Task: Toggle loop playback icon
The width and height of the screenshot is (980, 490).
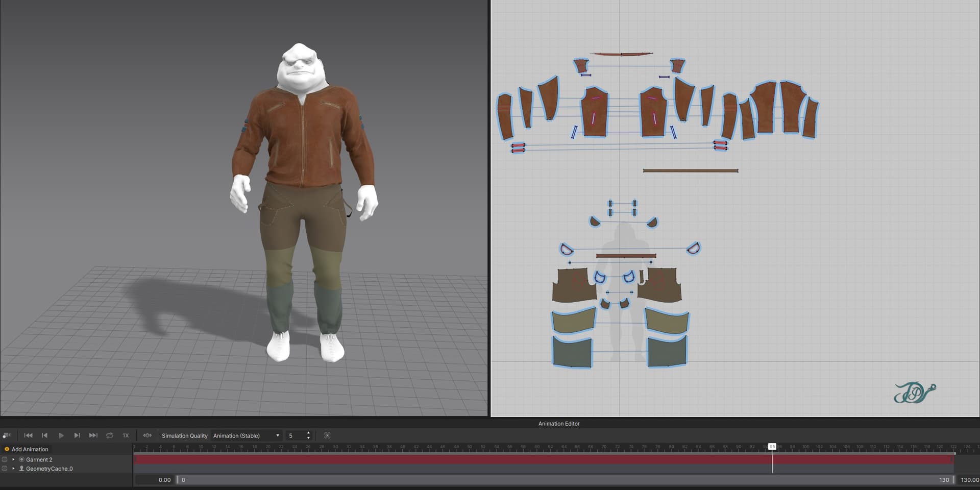Action: (x=109, y=435)
